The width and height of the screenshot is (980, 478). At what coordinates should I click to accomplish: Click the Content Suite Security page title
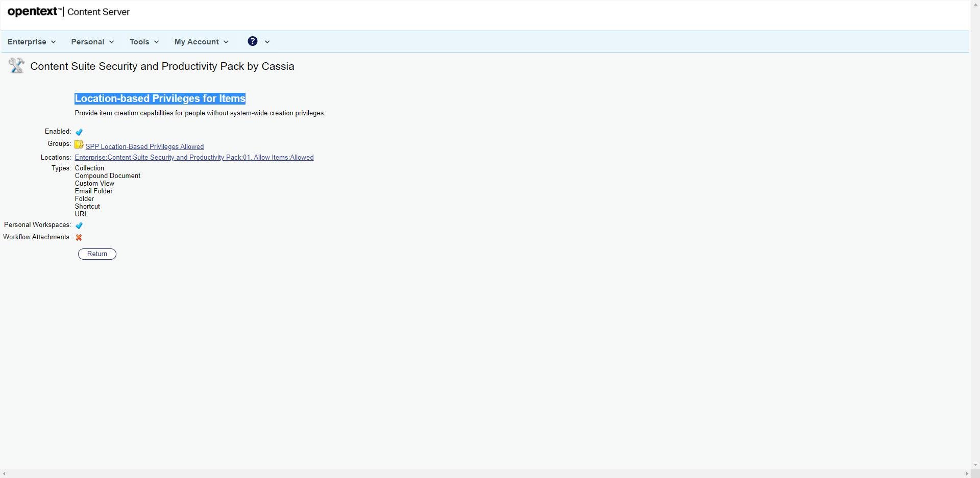point(162,66)
